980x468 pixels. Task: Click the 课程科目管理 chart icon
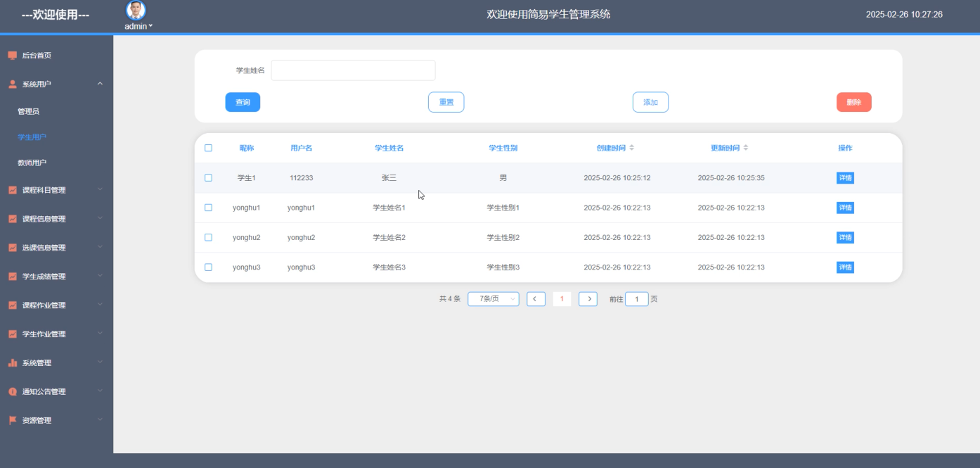(12, 190)
